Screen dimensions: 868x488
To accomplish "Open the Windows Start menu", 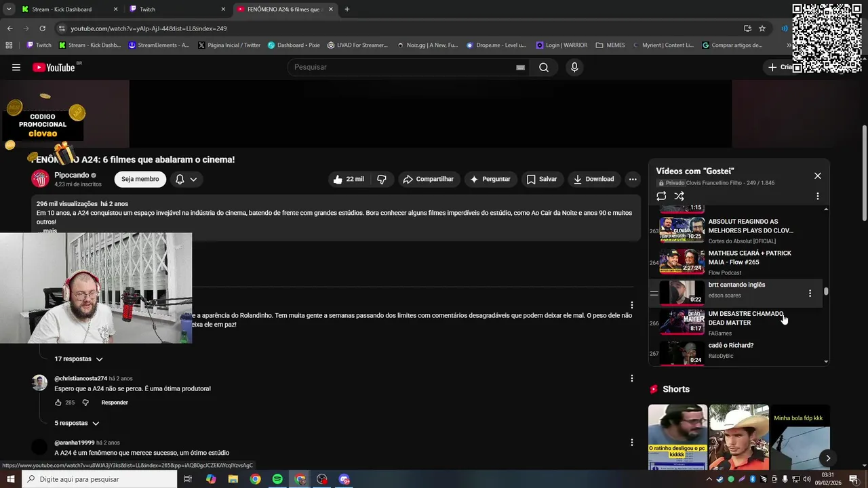I will point(11,479).
